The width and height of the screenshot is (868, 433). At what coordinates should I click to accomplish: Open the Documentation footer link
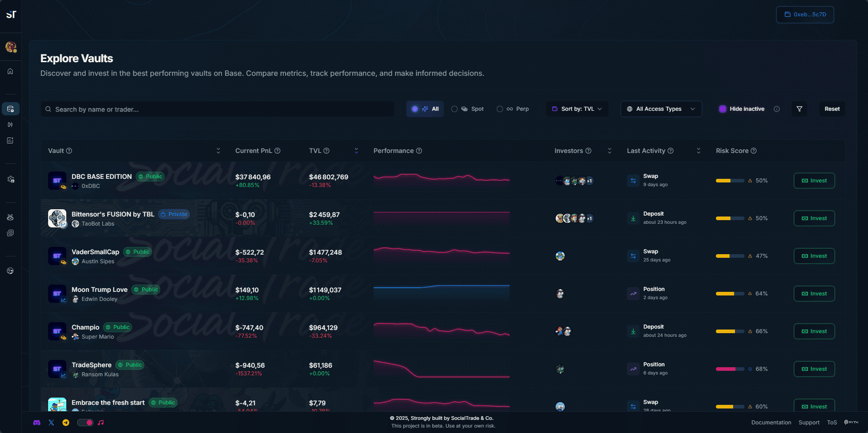click(x=771, y=423)
